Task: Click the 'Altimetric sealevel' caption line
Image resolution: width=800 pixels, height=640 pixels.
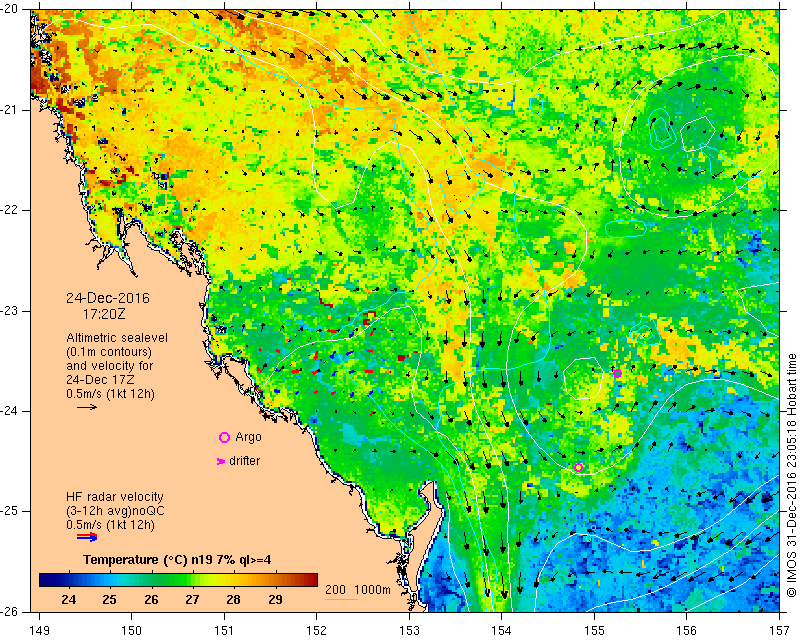Action: click(x=117, y=338)
